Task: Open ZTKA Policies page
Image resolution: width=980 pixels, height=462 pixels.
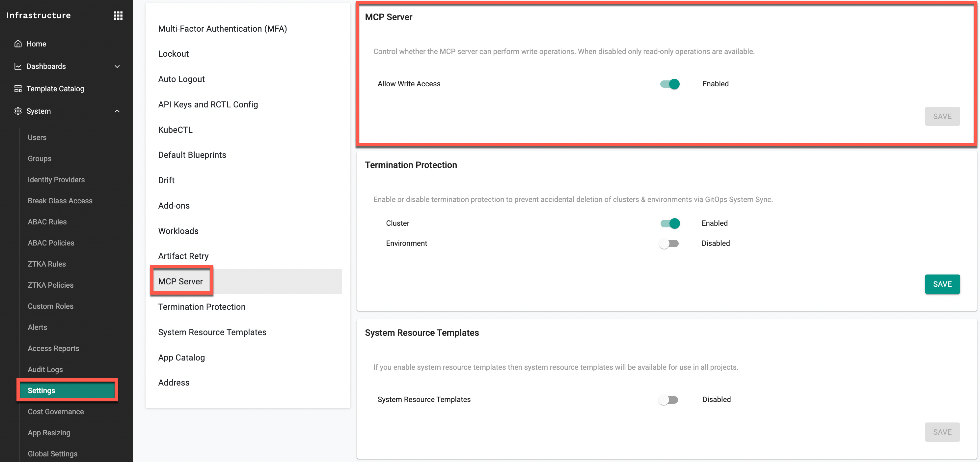Action: click(51, 285)
